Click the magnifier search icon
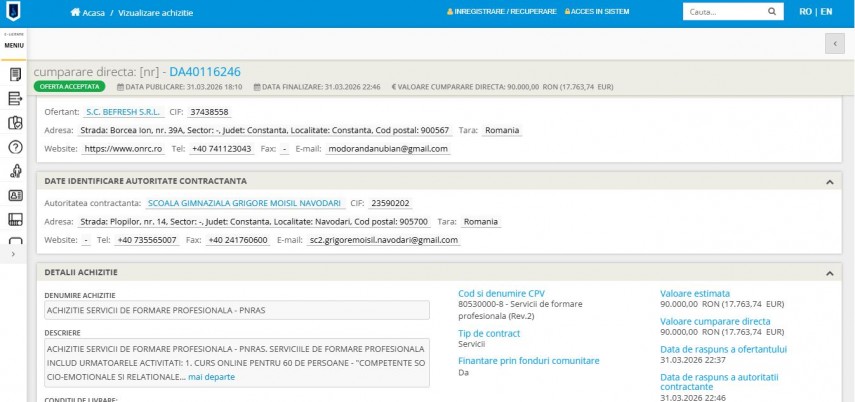The height and width of the screenshot is (402, 855). pyautogui.click(x=772, y=12)
